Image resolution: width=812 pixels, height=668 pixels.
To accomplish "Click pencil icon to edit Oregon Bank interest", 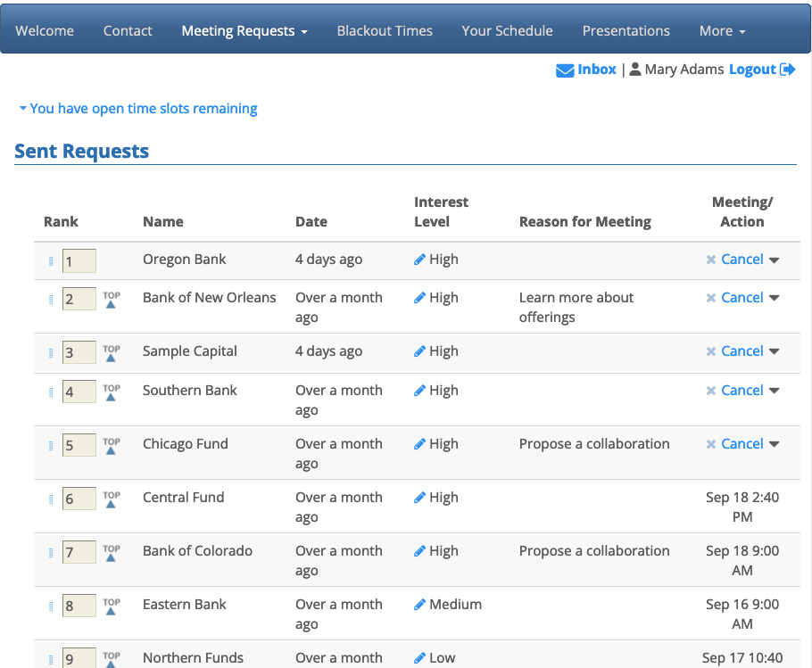I will (419, 260).
